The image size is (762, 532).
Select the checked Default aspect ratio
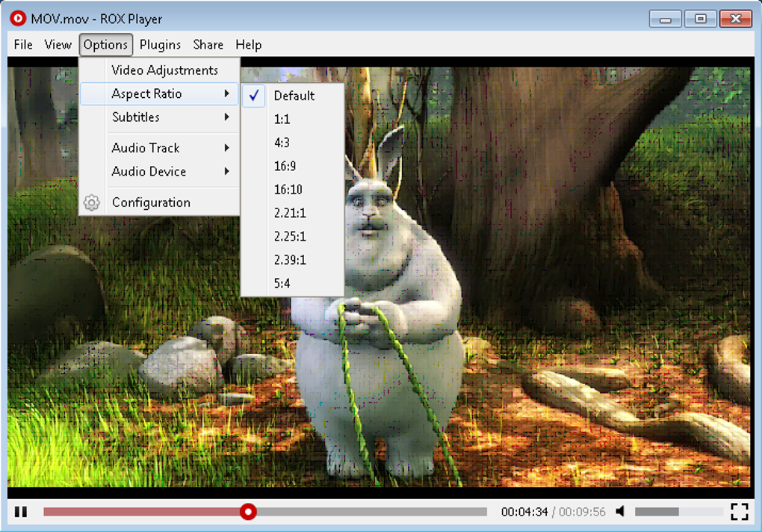293,96
